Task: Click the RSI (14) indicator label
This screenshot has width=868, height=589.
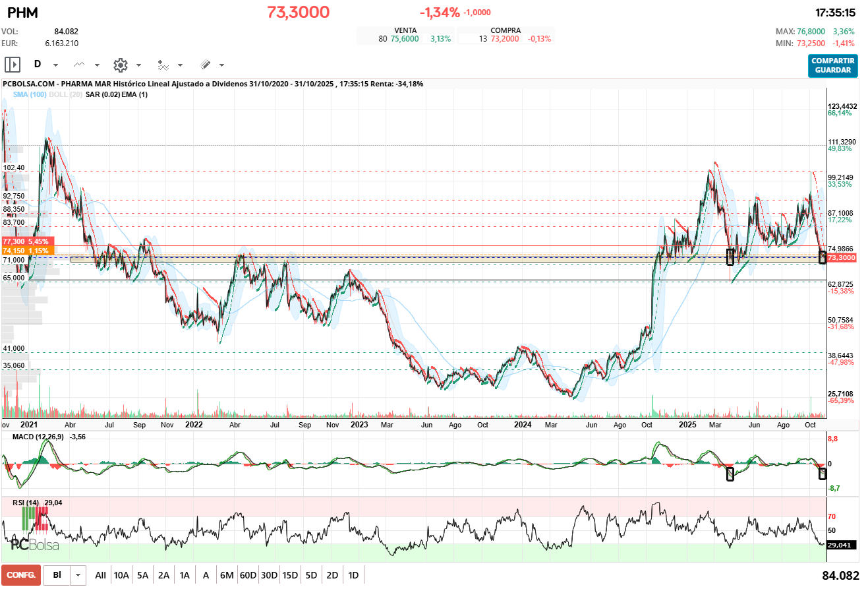Action: 28,503
